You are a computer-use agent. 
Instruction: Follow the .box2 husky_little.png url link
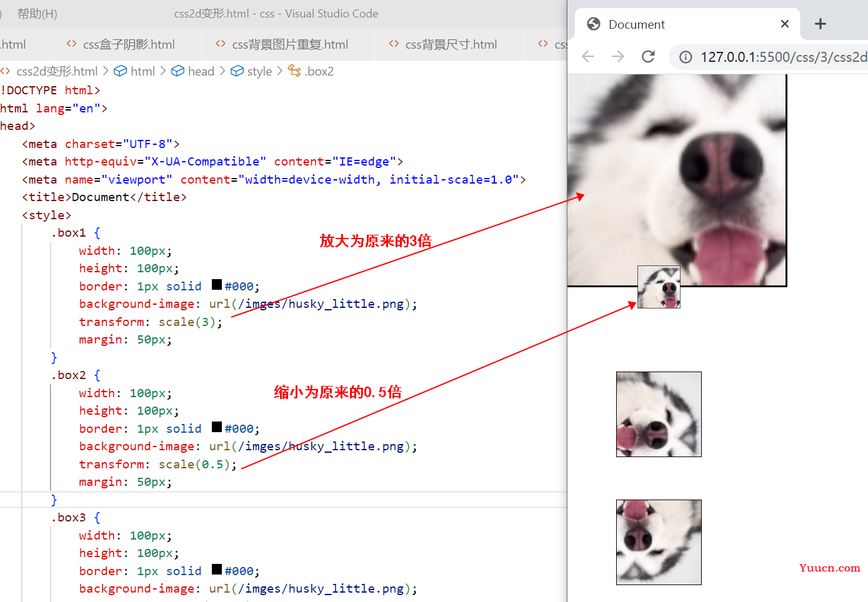coord(321,447)
